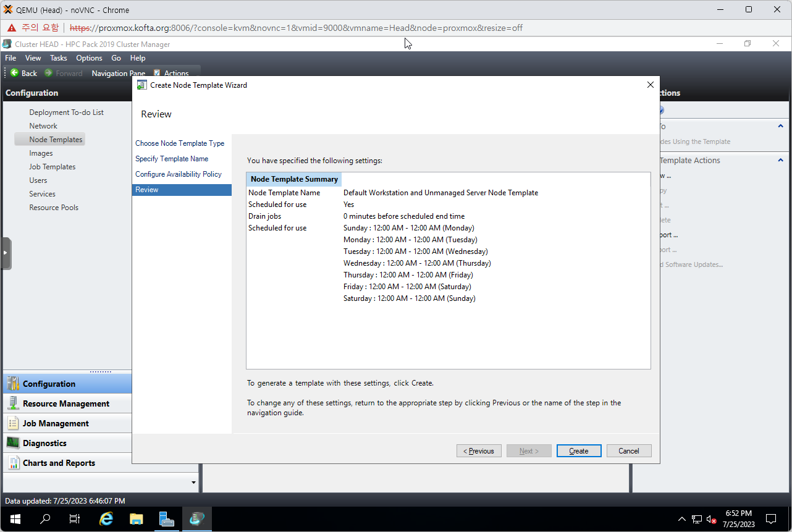792x532 pixels.
Task: Launch Internet Explorer from the taskbar
Action: tap(106, 519)
